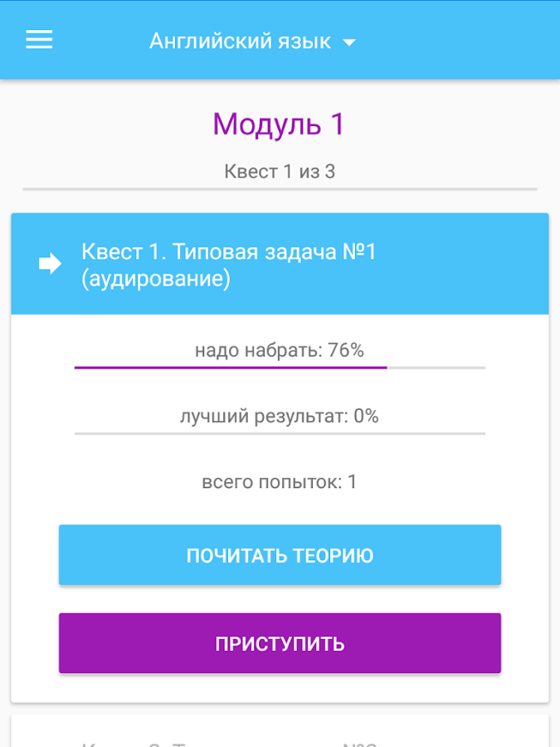Open the partially visible Квест 2 card
This screenshot has width=560, height=747.
click(x=280, y=730)
